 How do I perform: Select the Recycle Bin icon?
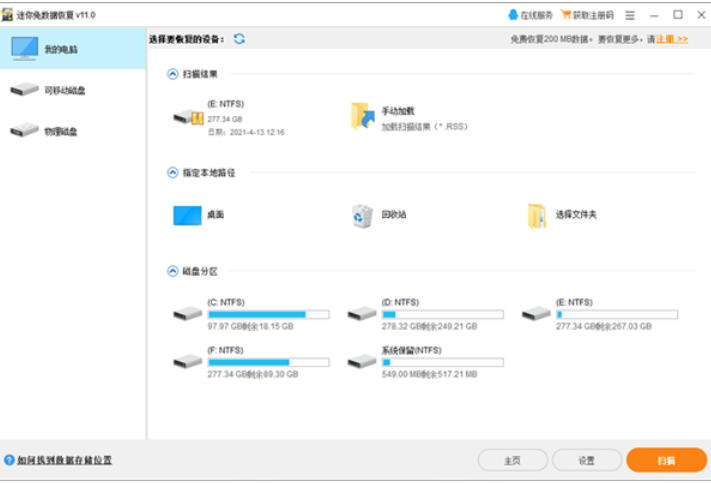click(x=362, y=216)
